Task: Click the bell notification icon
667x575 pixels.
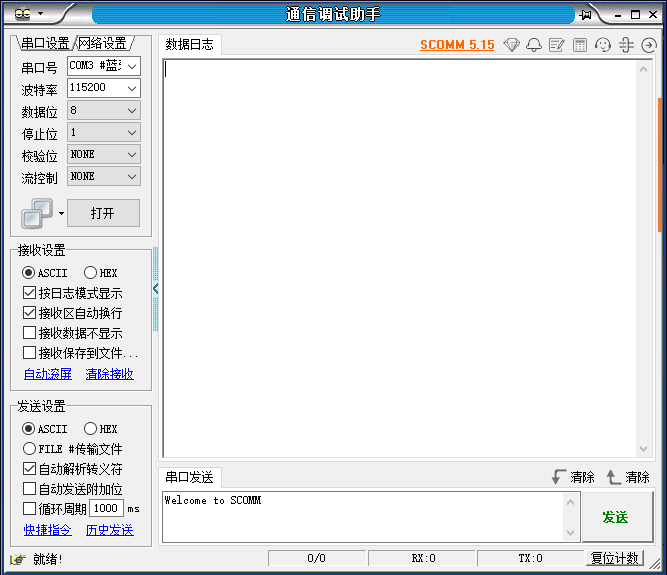Action: pos(534,45)
